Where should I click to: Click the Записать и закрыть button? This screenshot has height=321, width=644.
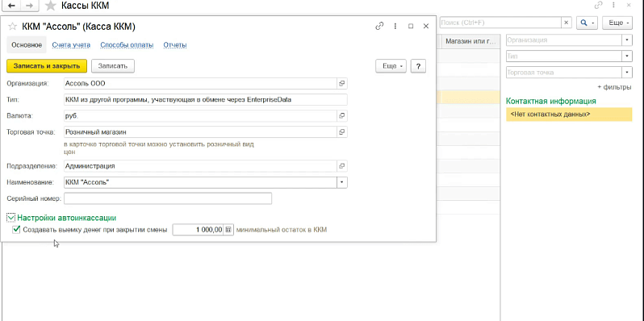47,65
